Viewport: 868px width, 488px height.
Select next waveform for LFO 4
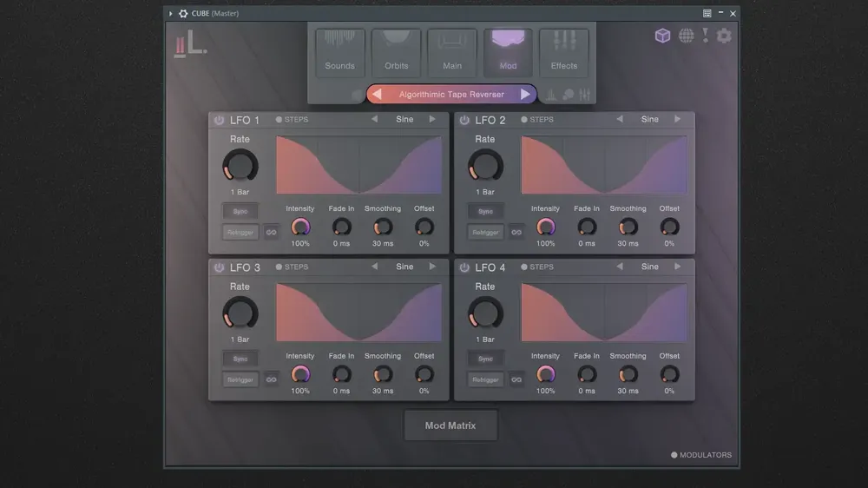coord(678,267)
